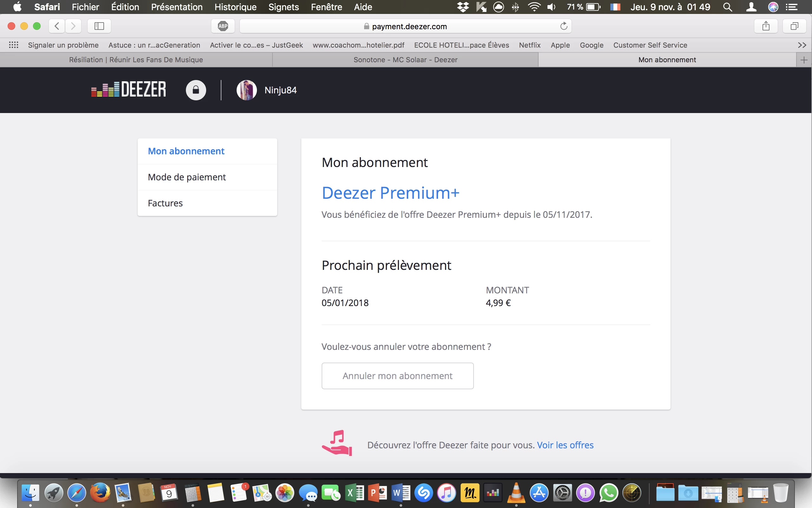This screenshot has height=508, width=812.
Task: Click the Ninju84 username
Action: [280, 90]
